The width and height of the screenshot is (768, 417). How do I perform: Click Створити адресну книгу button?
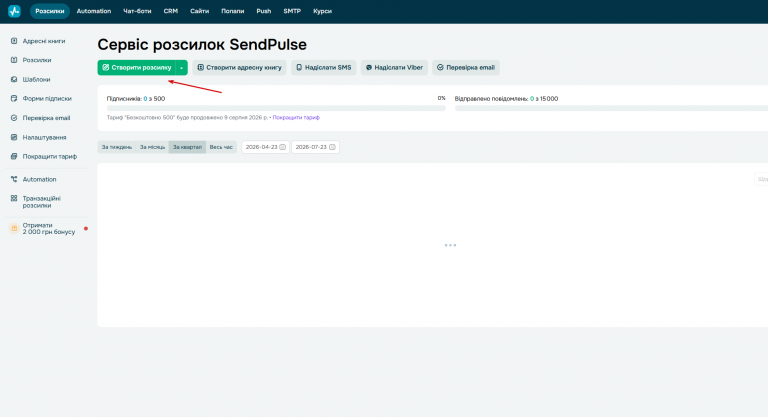click(240, 68)
